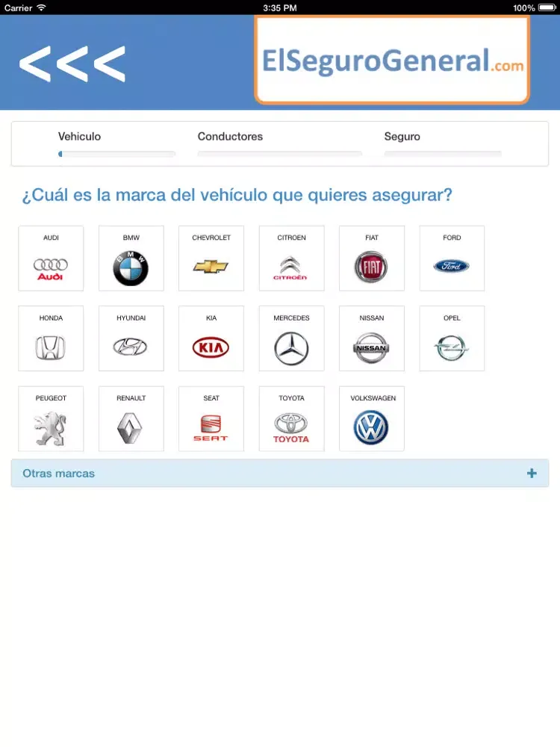560x747 pixels.
Task: Click the Conductores progress bar
Action: pos(279,154)
